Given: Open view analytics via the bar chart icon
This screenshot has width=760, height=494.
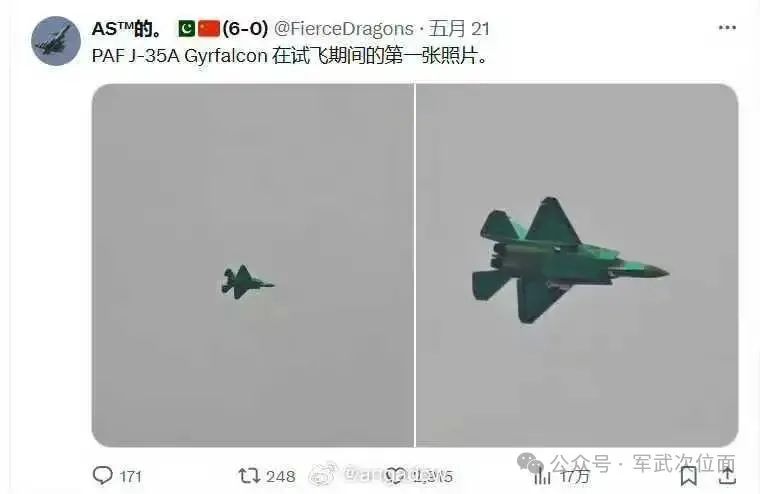Looking at the screenshot, I should (542, 477).
